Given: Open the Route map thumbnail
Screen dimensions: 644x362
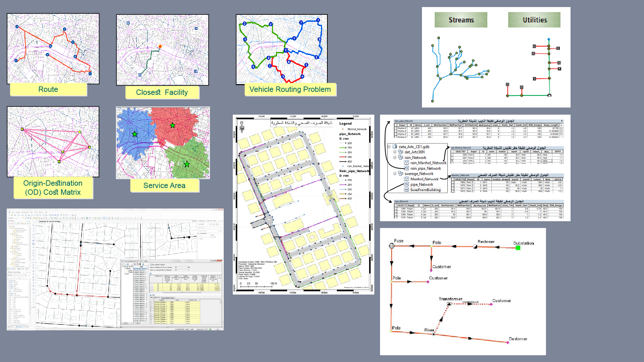Looking at the screenshot, I should point(53,49).
